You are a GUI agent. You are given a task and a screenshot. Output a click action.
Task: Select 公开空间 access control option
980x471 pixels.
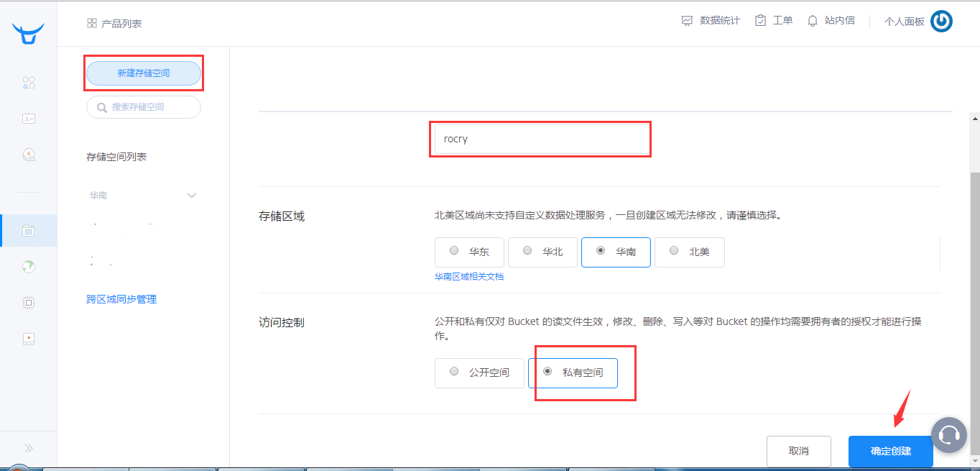click(479, 372)
